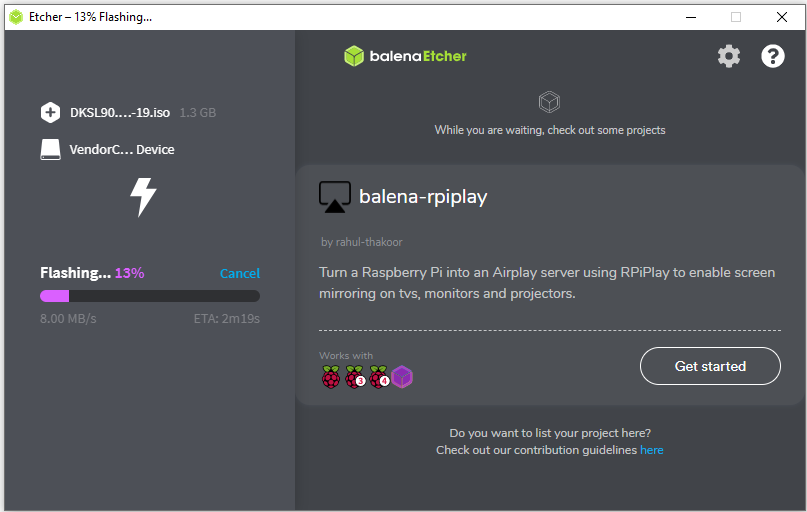The width and height of the screenshot is (807, 512).
Task: Click the VendorC Device drive label
Action: coord(122,150)
